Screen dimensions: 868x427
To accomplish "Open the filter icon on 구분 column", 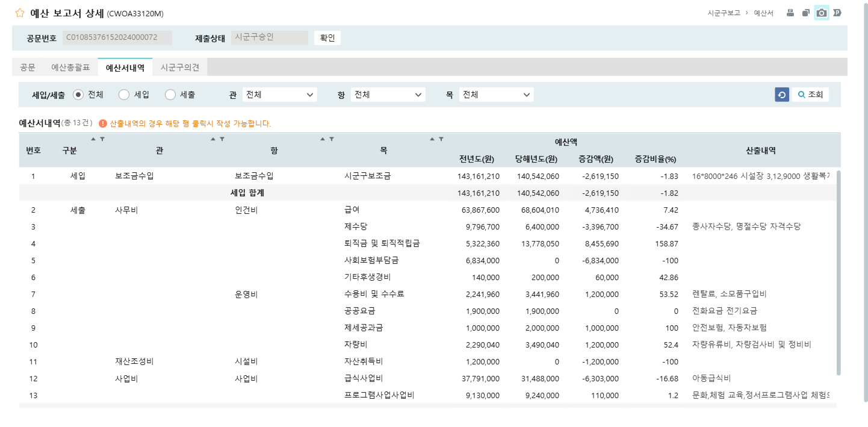I will [102, 139].
